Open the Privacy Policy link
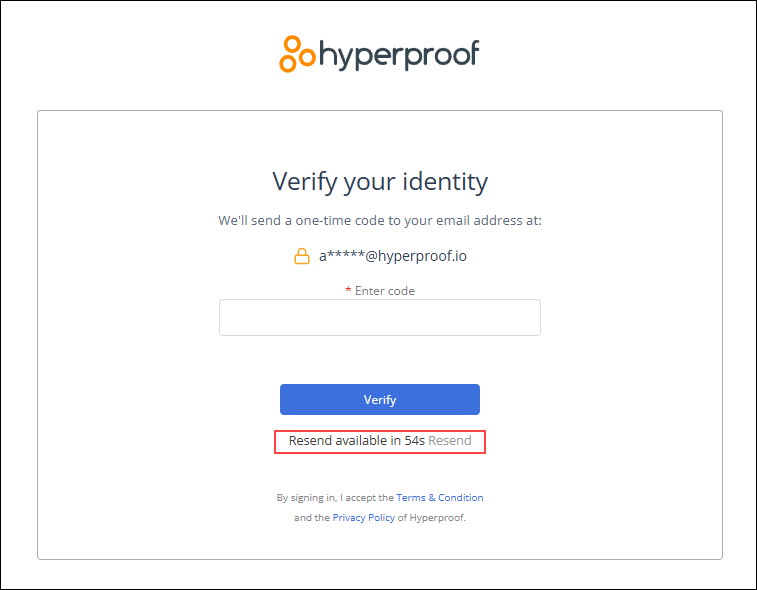Viewport: 757px width, 590px height. tap(363, 518)
